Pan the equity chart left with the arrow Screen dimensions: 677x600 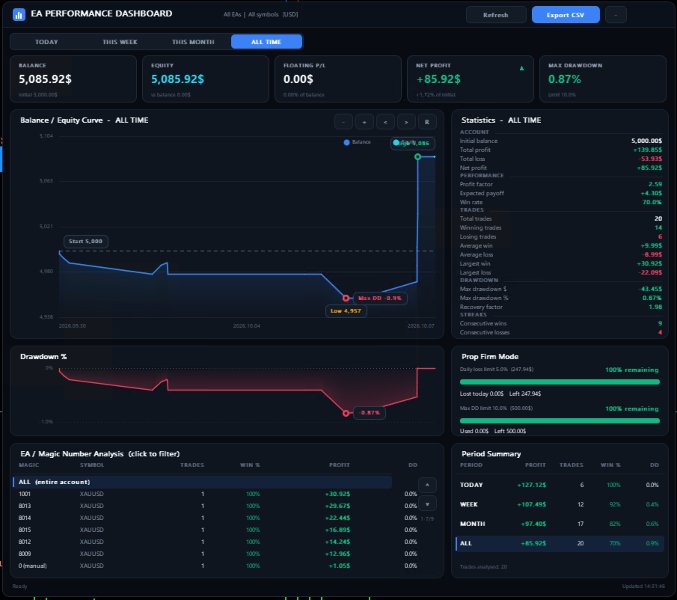385,122
